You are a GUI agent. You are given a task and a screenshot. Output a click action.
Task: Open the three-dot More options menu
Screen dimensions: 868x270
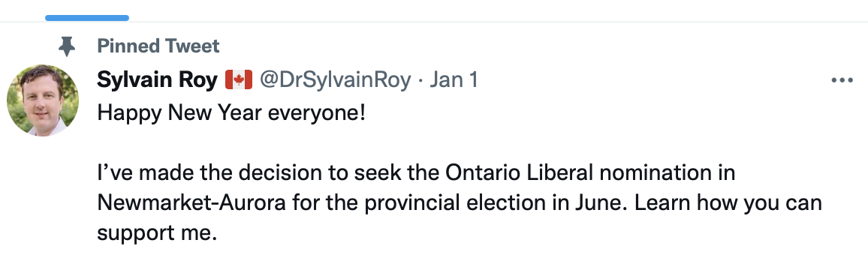click(842, 81)
